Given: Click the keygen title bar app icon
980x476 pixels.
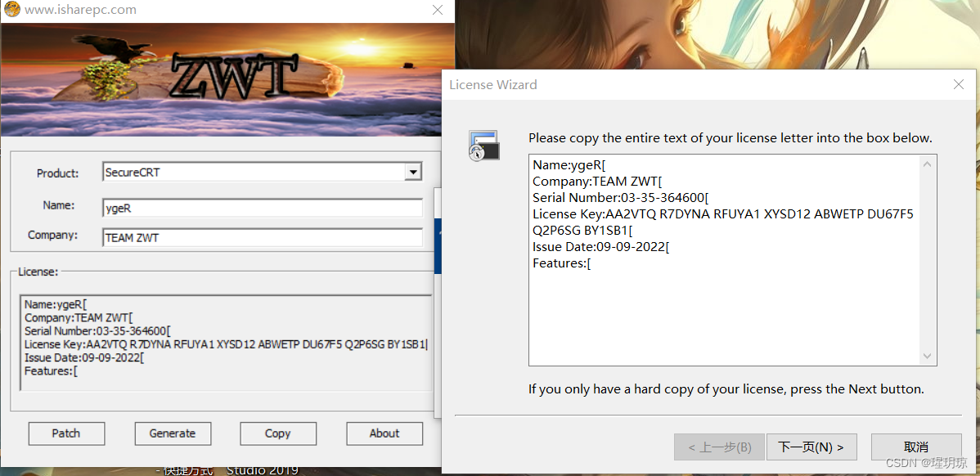Looking at the screenshot, I should pyautogui.click(x=12, y=10).
